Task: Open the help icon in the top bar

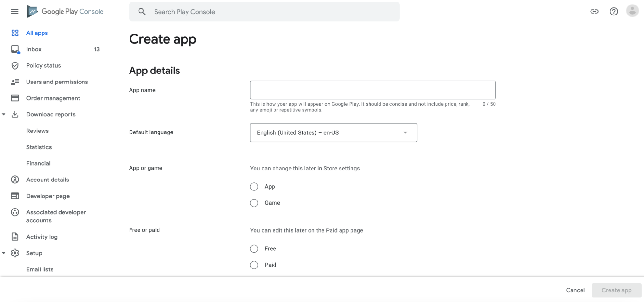Action: pos(614,11)
